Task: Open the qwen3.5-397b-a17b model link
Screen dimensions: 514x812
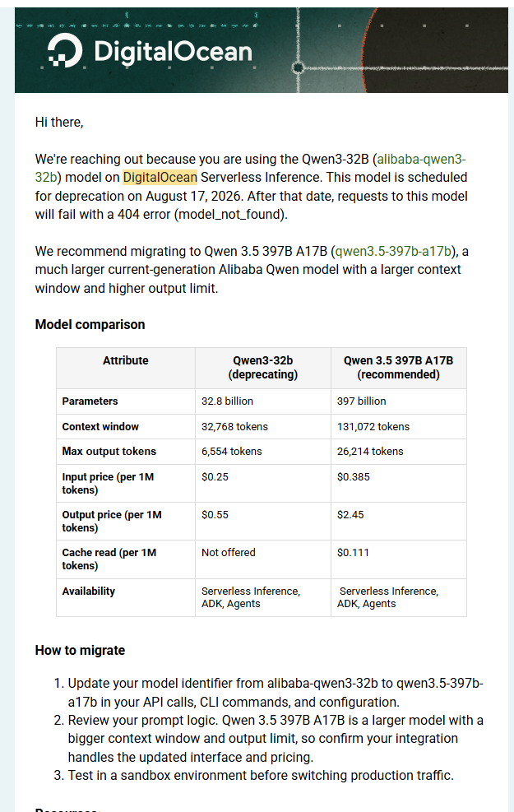Action: pos(393,251)
